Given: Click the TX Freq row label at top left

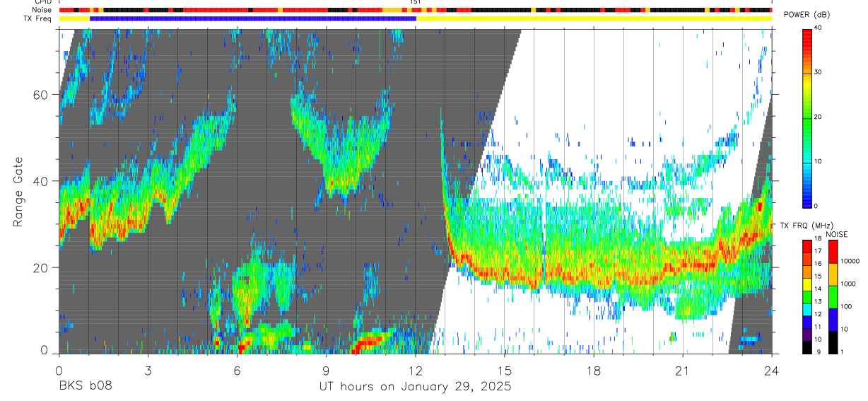Looking at the screenshot, I should (x=38, y=18).
